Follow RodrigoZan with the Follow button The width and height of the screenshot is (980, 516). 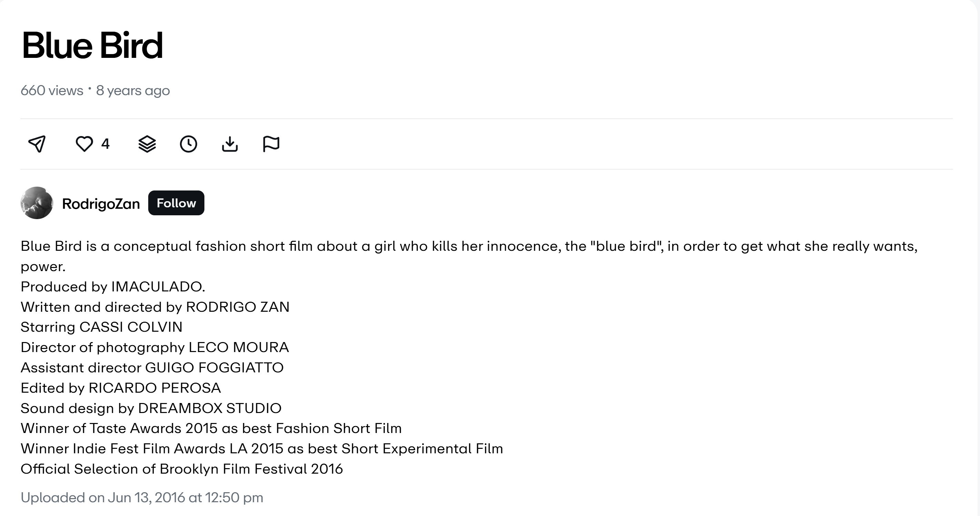tap(176, 203)
